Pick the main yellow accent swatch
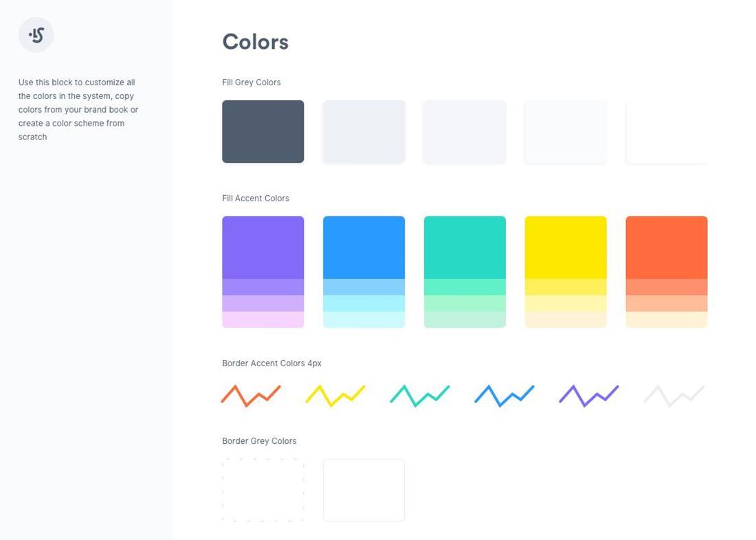 [566, 247]
